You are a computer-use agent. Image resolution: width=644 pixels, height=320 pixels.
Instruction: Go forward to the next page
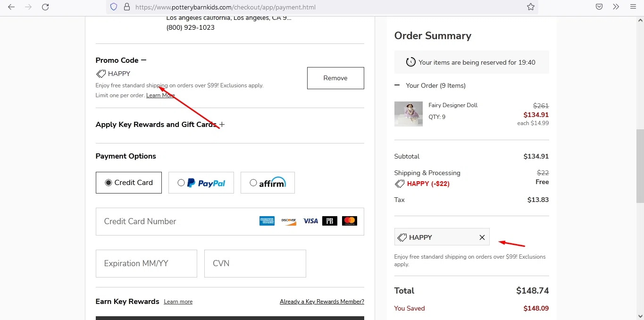(28, 7)
